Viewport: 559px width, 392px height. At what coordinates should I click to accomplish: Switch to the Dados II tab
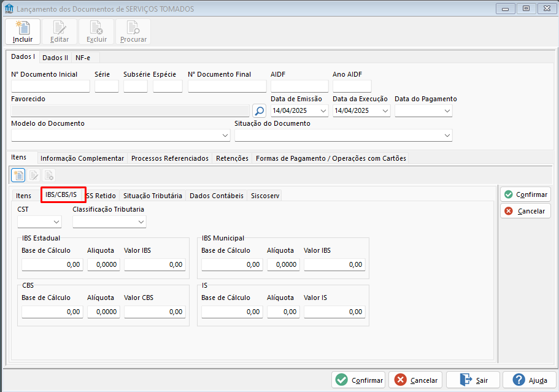point(55,58)
